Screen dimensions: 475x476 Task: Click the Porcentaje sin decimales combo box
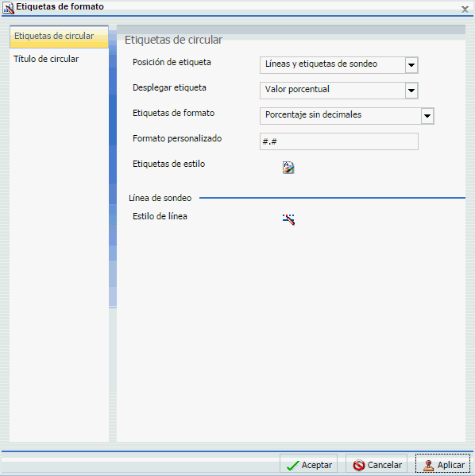click(x=347, y=116)
